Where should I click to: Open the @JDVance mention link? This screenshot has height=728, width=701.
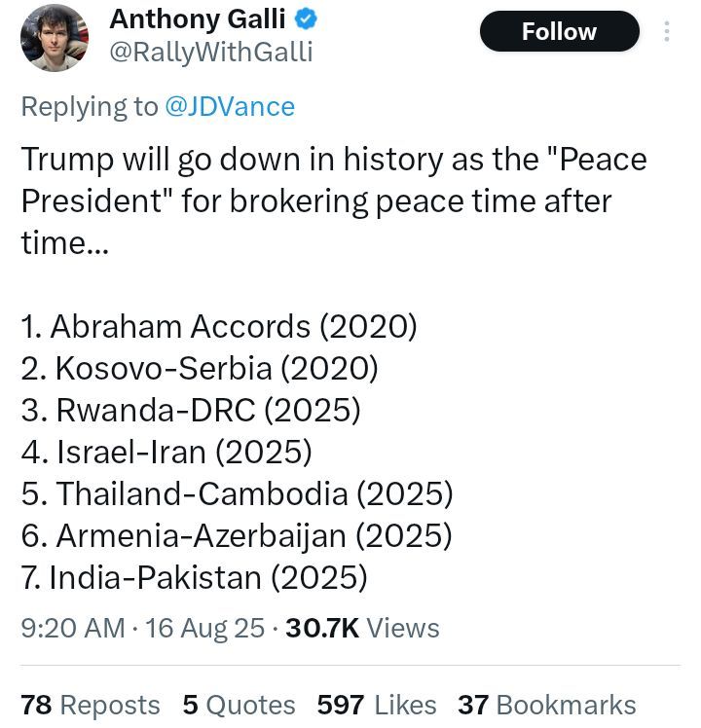[231, 106]
